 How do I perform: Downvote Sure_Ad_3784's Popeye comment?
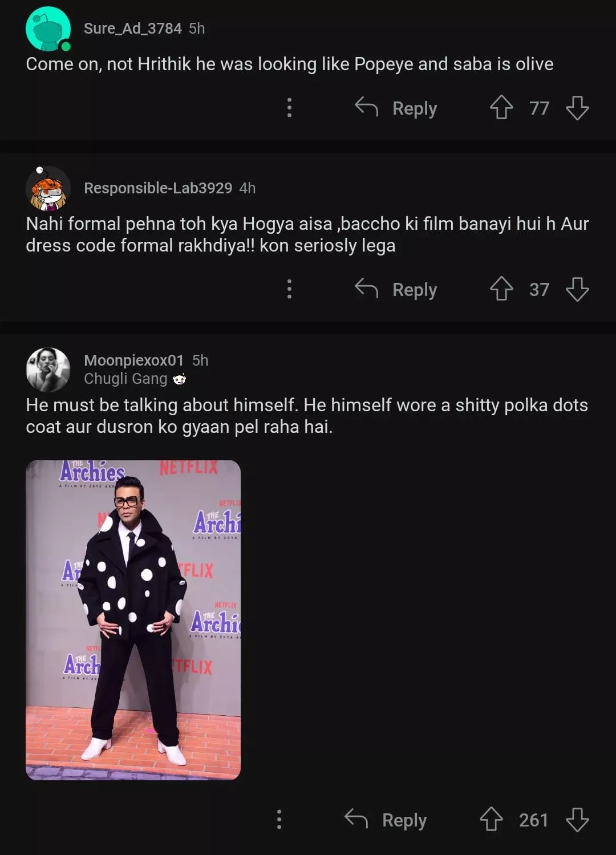click(577, 107)
